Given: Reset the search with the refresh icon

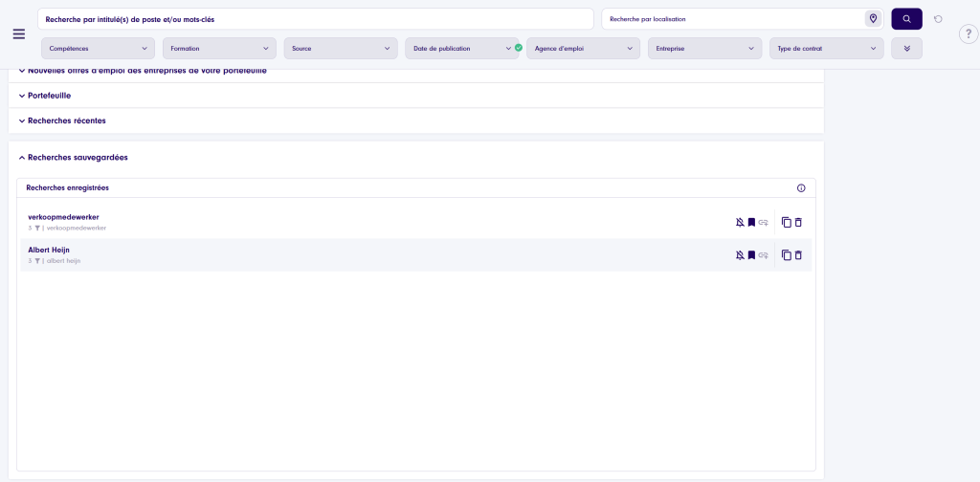Looking at the screenshot, I should (x=938, y=19).
